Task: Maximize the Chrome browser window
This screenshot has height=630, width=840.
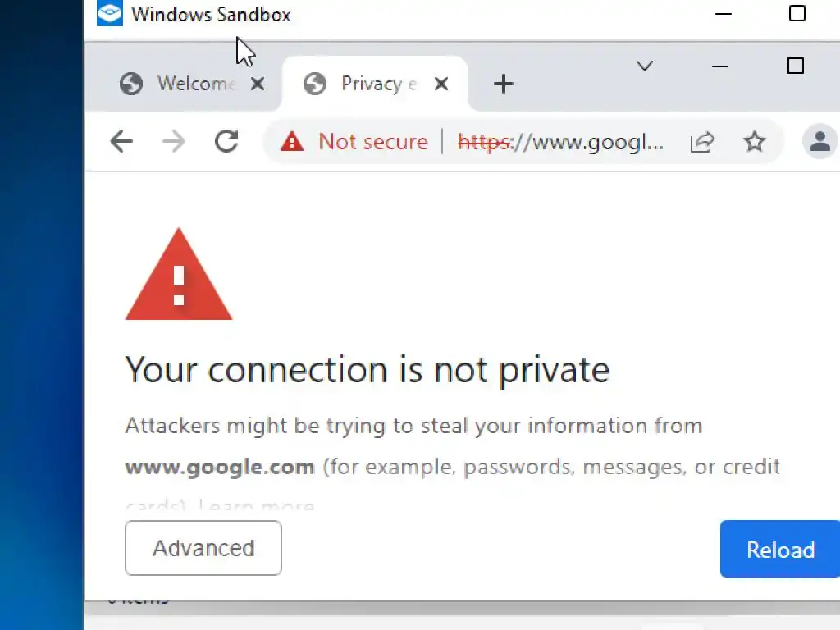Action: [x=795, y=66]
